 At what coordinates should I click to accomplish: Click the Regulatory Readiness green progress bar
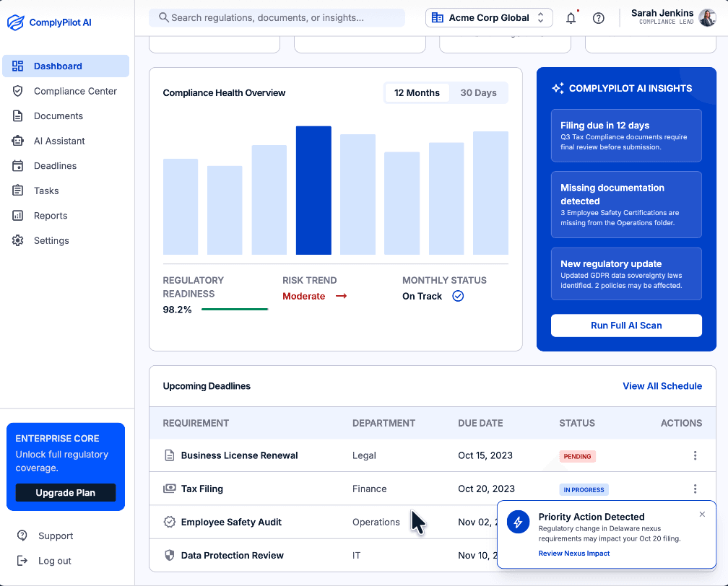point(235,310)
